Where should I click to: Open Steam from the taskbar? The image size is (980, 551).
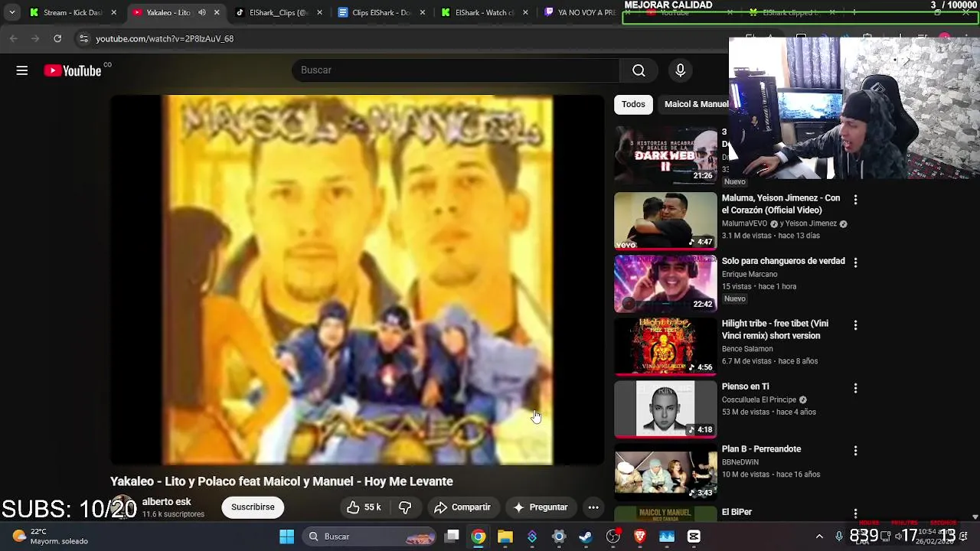tap(586, 536)
